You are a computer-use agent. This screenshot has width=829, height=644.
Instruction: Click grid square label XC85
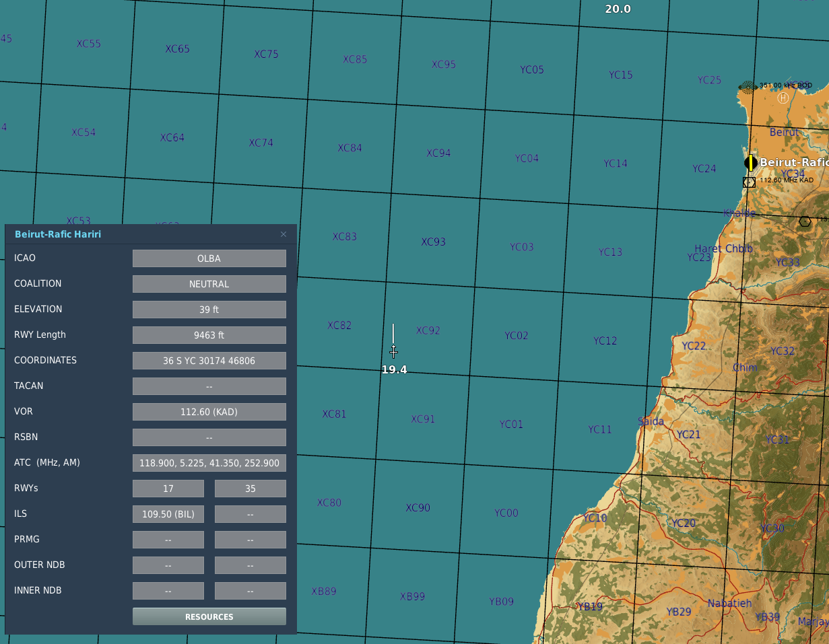click(356, 59)
